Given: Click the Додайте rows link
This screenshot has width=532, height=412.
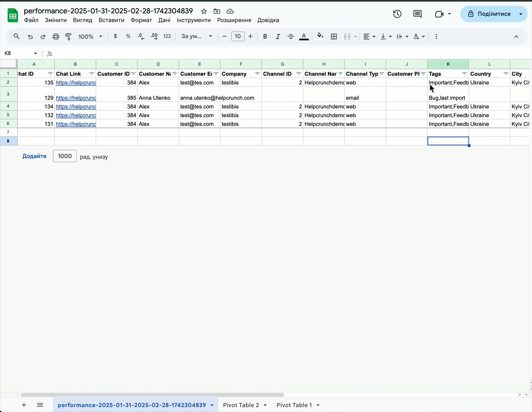Looking at the screenshot, I should (34, 156).
